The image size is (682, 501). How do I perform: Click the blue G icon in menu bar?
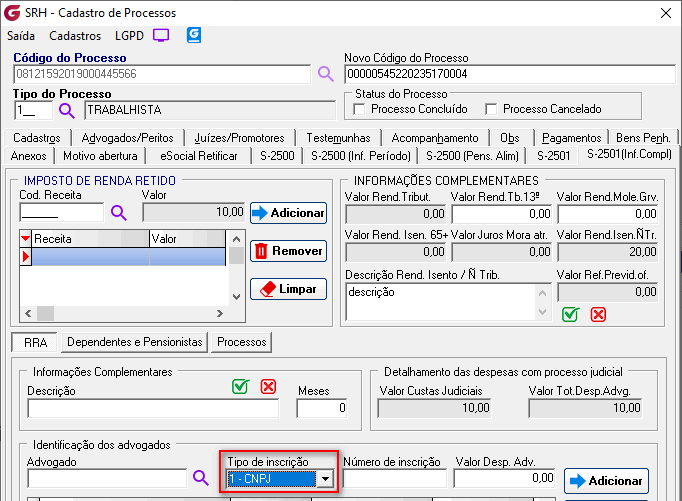click(194, 35)
